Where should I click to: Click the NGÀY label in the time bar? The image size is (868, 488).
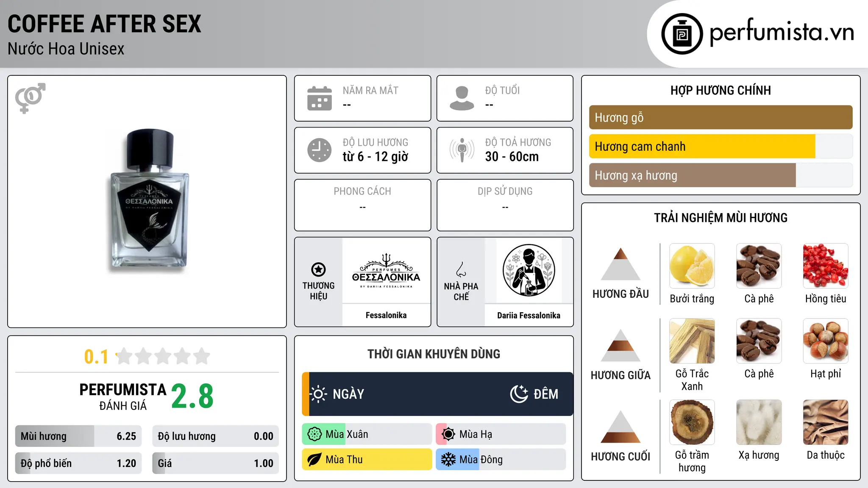348,394
